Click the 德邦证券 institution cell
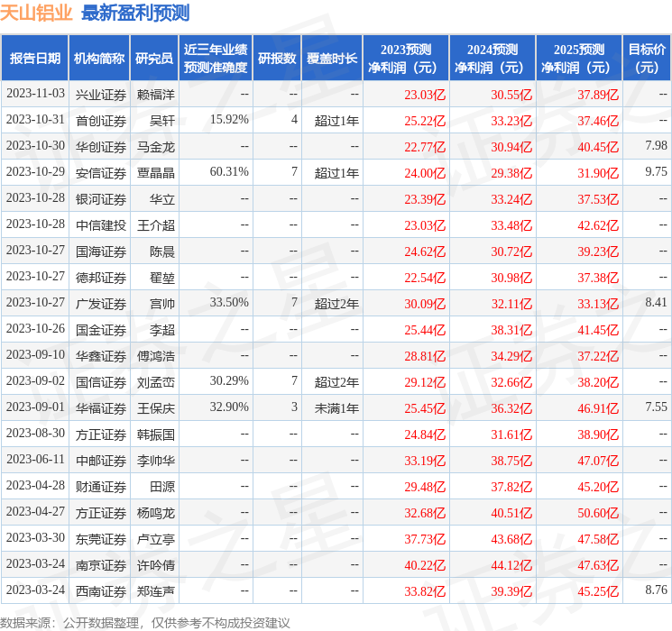The image size is (672, 631). 101,278
